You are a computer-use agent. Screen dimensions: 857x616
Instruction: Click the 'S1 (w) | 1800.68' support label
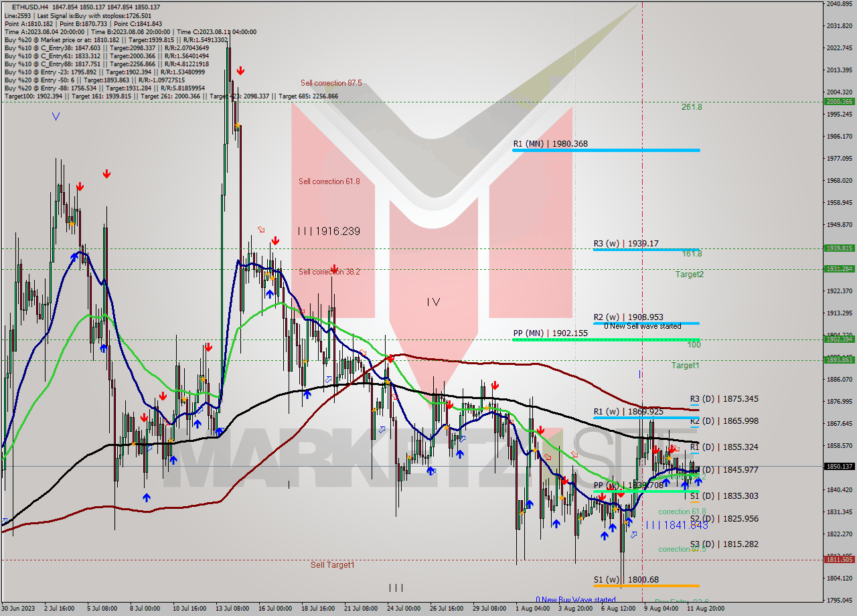626,580
